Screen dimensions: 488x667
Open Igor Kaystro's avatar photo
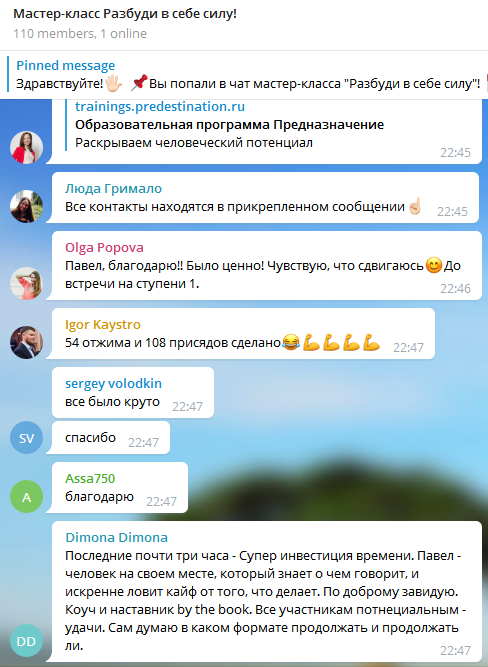[x=26, y=342]
